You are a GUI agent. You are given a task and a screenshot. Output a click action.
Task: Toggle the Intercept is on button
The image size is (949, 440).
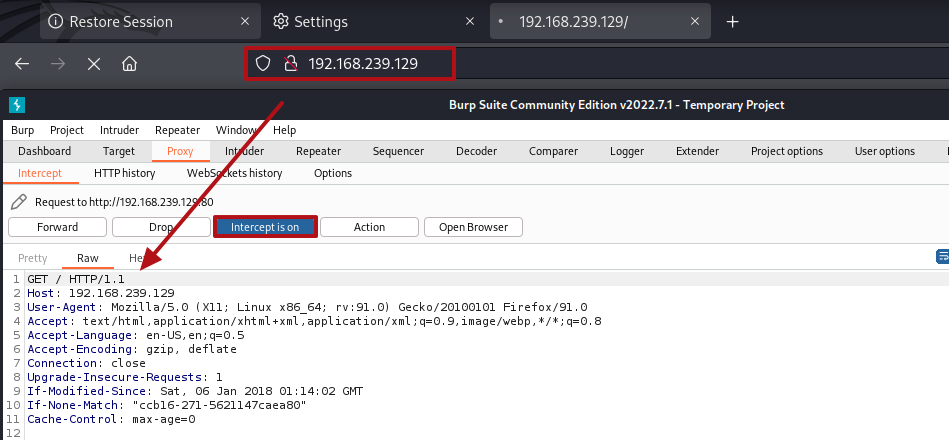click(265, 227)
